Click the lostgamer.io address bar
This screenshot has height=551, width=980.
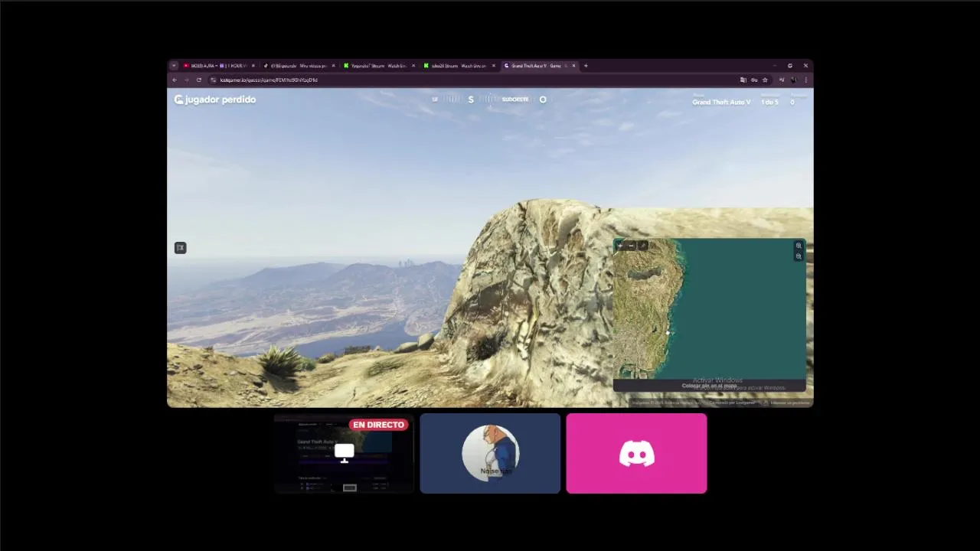(475, 80)
